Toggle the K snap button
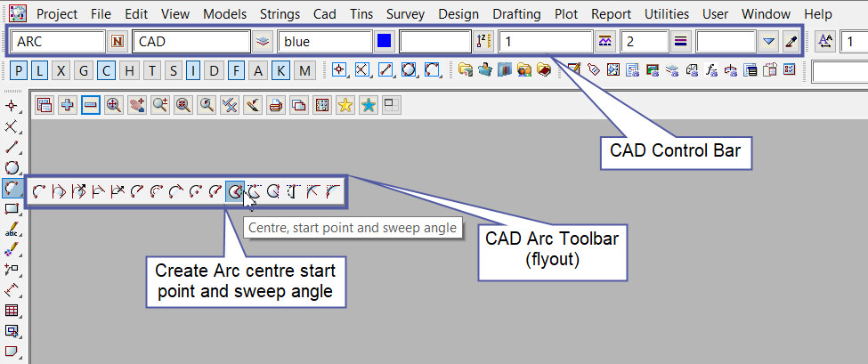Image resolution: width=868 pixels, height=364 pixels. (x=281, y=70)
